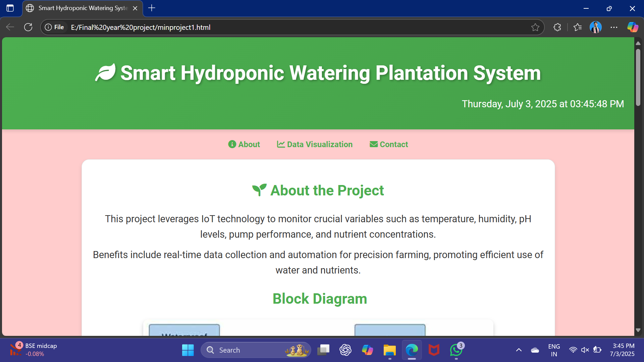Screen dimensions: 644x362
Task: Navigate to the About section
Action: pyautogui.click(x=244, y=144)
